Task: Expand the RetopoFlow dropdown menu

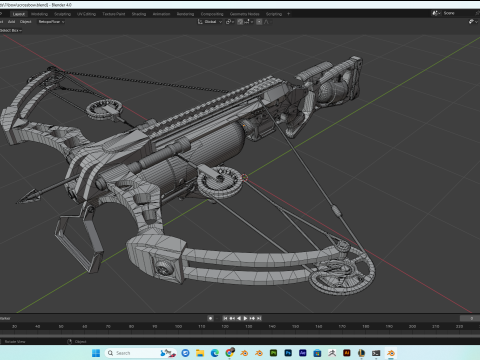Action: (51, 22)
